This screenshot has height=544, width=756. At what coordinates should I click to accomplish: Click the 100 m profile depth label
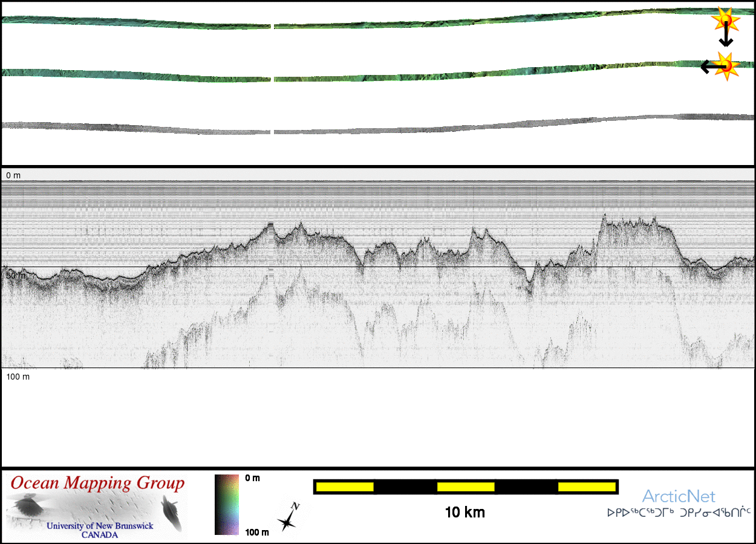(x=18, y=377)
